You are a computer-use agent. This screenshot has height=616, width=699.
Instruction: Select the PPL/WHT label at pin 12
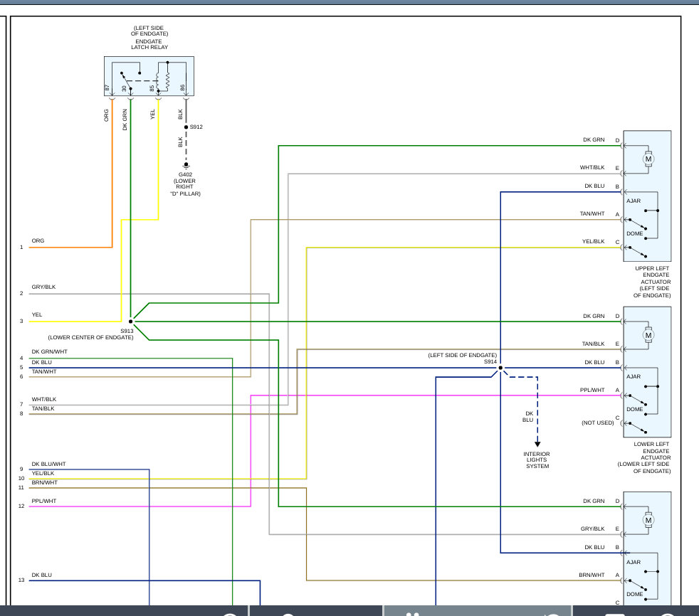(x=43, y=501)
